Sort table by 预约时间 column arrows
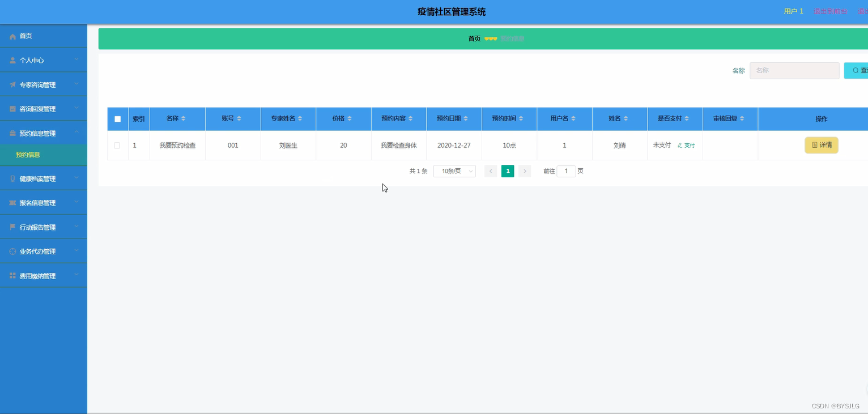868x414 pixels. [521, 118]
